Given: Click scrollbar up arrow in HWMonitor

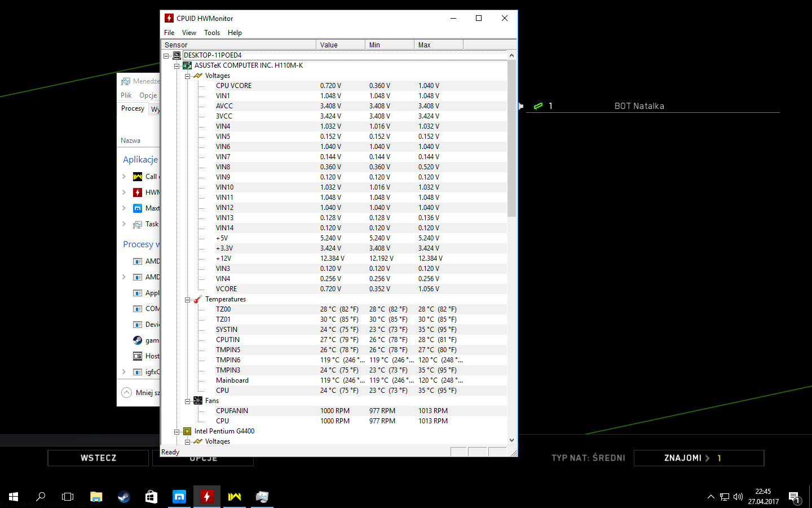Looking at the screenshot, I should 511,55.
